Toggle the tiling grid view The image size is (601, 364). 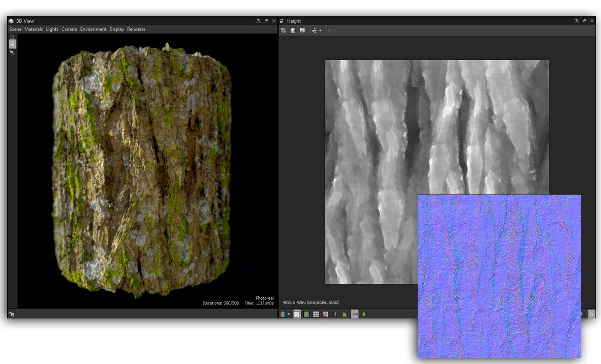point(316,314)
